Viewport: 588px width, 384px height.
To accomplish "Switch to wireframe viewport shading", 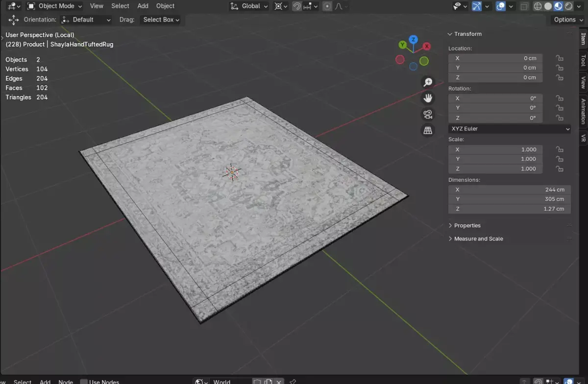I will 538,6.
